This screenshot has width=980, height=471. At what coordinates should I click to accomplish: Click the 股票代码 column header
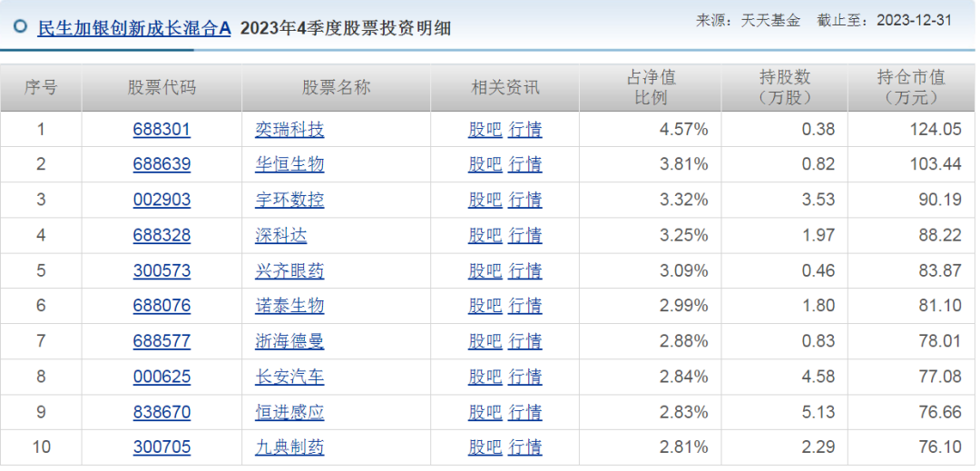pos(162,87)
